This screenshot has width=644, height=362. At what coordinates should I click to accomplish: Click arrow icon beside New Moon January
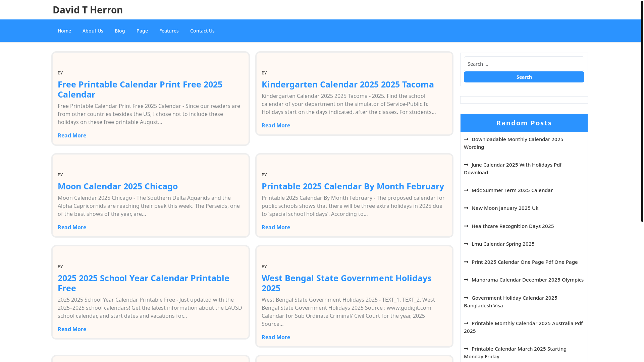(466, 208)
